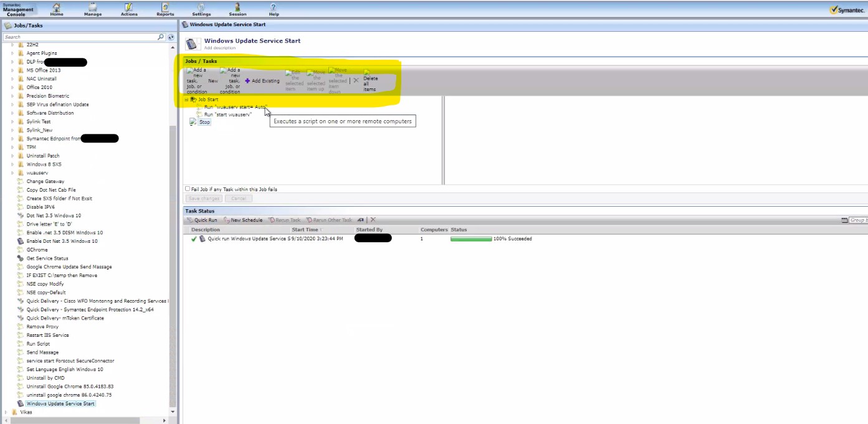Select the Run "start wuauserv" task
The height and width of the screenshot is (424, 868).
pos(228,115)
